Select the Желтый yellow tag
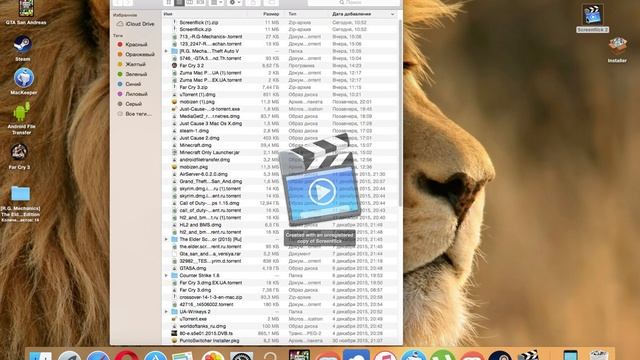Screen dimensions: 640x360 click(131, 64)
